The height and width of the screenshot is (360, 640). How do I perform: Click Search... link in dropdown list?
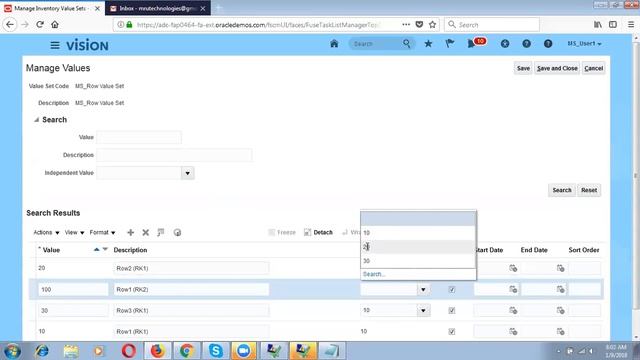click(374, 274)
